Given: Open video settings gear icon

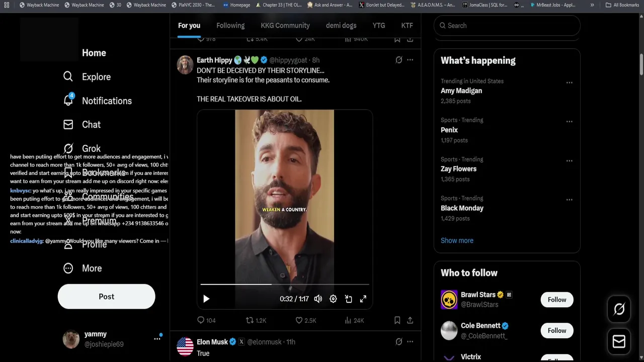Looking at the screenshot, I should pyautogui.click(x=333, y=299).
